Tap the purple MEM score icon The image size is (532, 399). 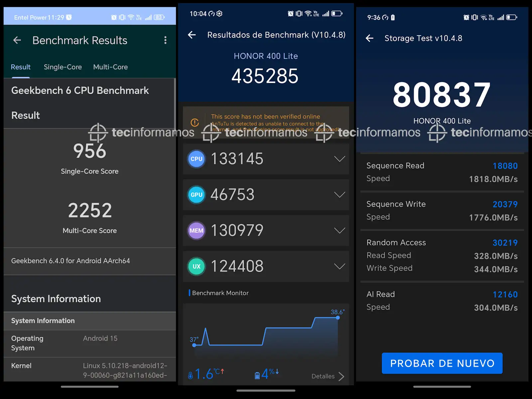196,231
